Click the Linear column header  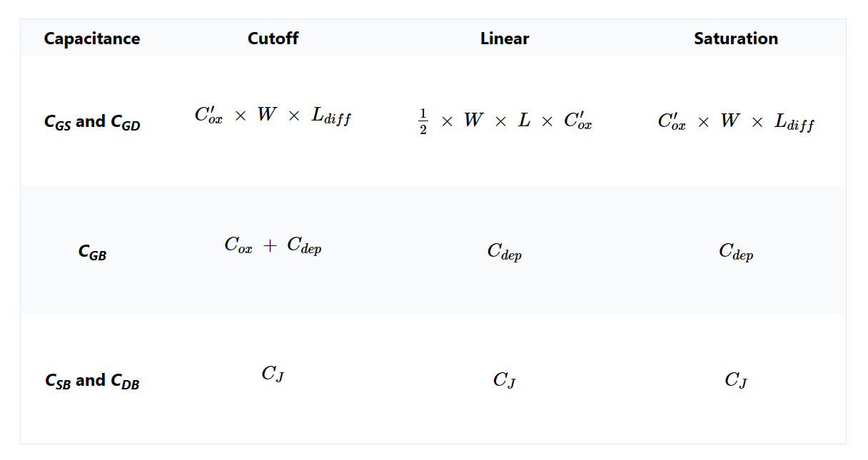[x=505, y=39]
